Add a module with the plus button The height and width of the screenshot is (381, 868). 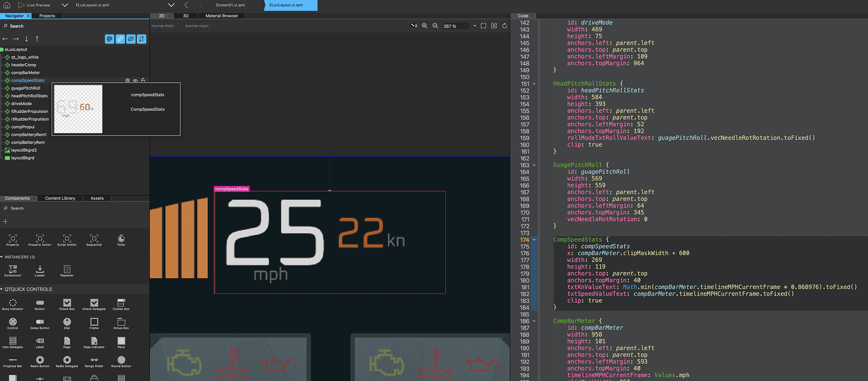(x=5, y=221)
